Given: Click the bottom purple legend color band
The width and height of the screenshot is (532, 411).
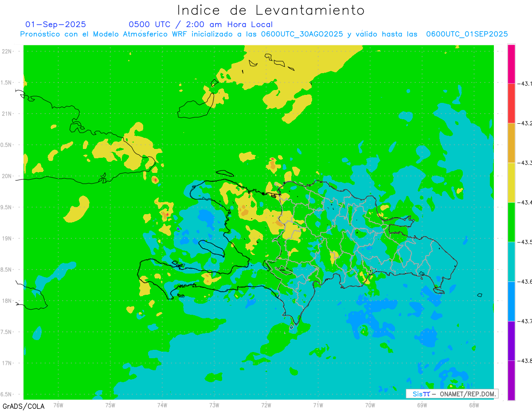Looking at the screenshot, I should point(511,380).
